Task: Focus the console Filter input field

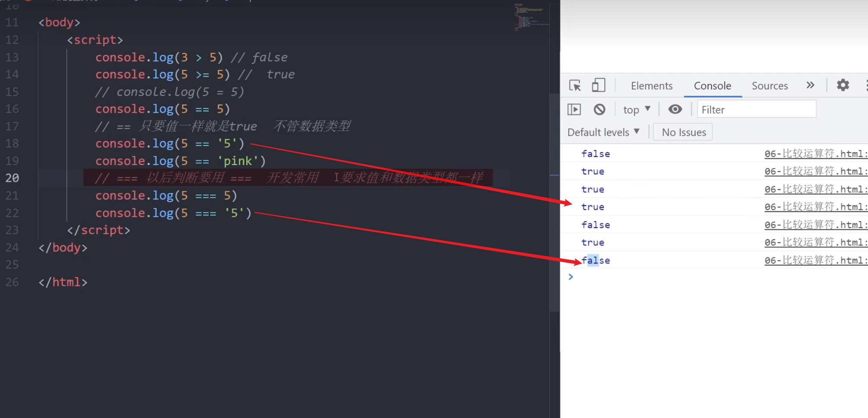Action: pyautogui.click(x=757, y=110)
